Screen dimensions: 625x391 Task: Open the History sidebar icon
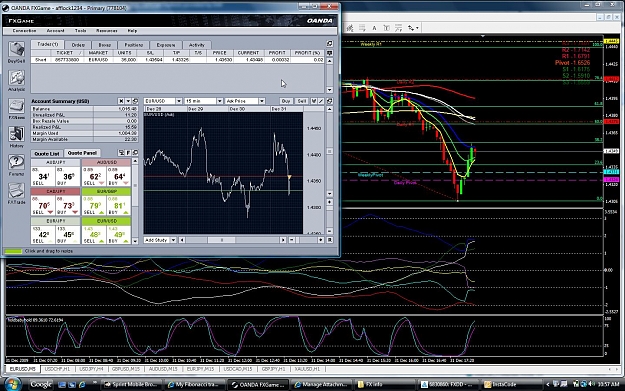coord(16,135)
